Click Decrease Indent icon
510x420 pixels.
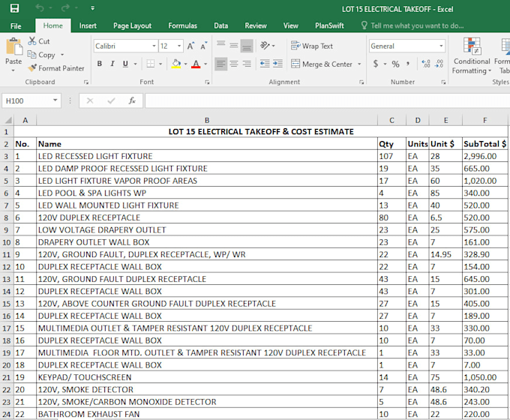pos(265,64)
